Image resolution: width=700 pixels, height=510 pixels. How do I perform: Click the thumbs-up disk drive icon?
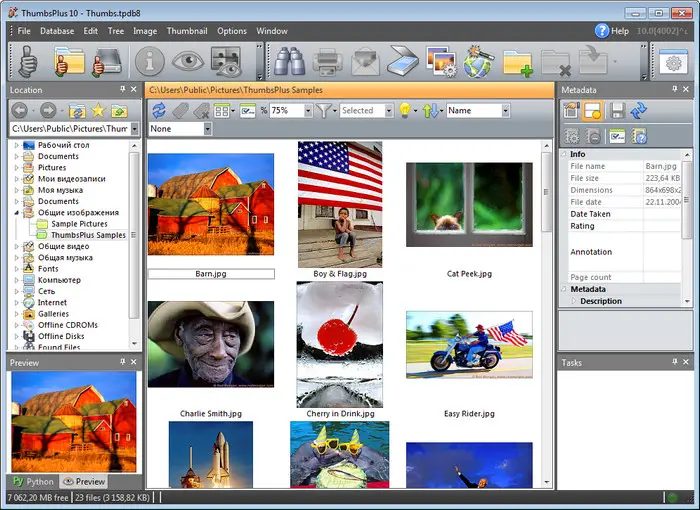107,62
